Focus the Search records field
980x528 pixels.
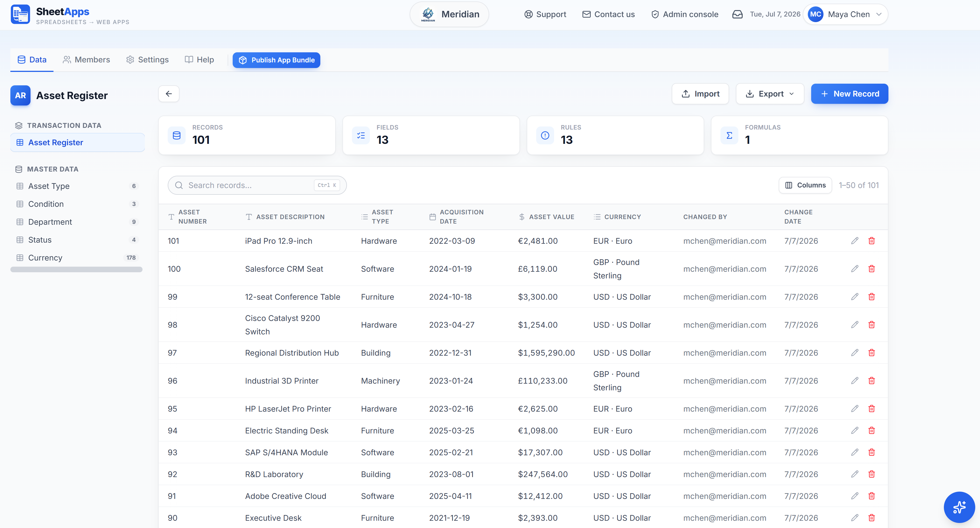pos(257,185)
